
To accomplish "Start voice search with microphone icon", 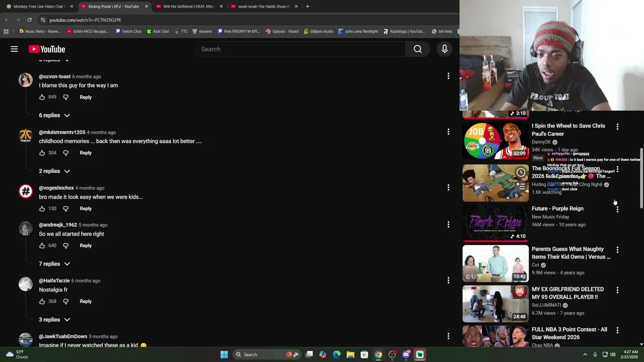I will point(444,49).
